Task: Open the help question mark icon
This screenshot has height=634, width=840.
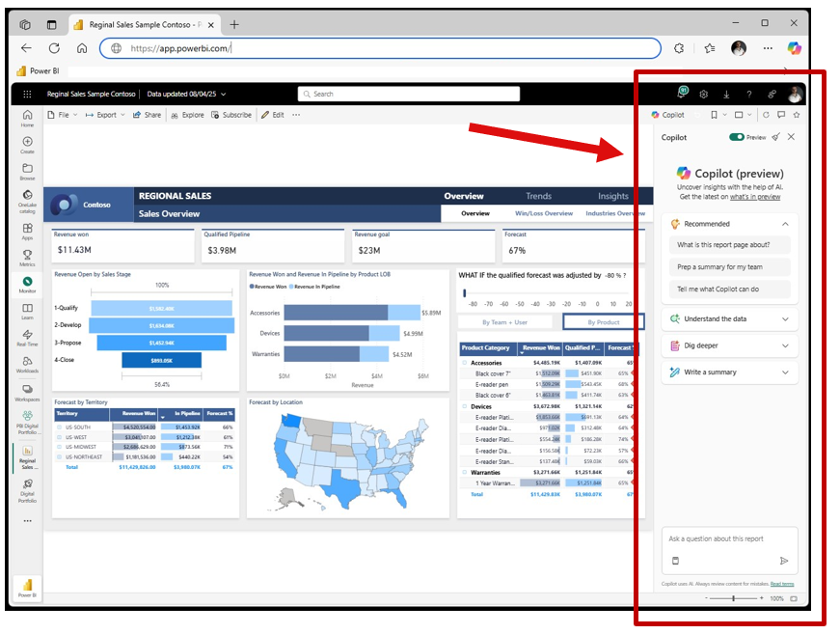Action: coord(749,95)
